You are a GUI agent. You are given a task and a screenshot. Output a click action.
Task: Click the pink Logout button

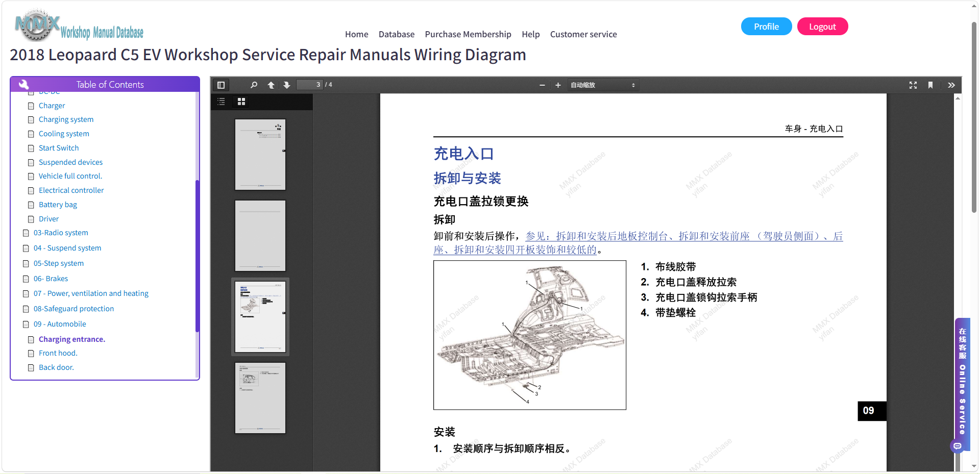pos(822,27)
